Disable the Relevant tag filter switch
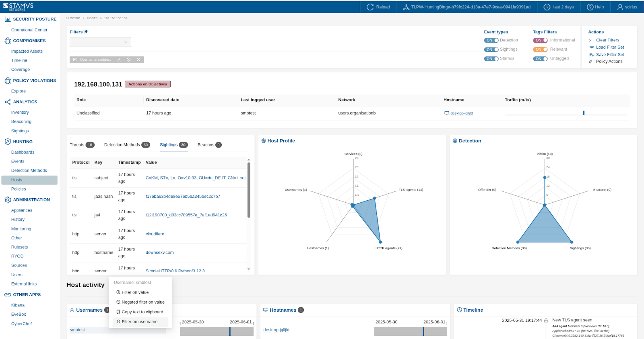The image size is (644, 339). [x=540, y=49]
